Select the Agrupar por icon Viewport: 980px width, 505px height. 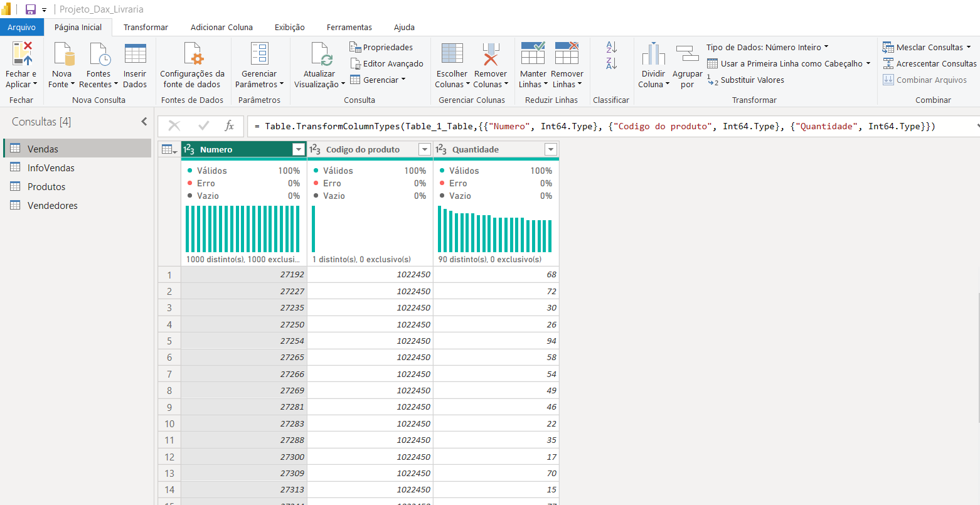tap(687, 54)
